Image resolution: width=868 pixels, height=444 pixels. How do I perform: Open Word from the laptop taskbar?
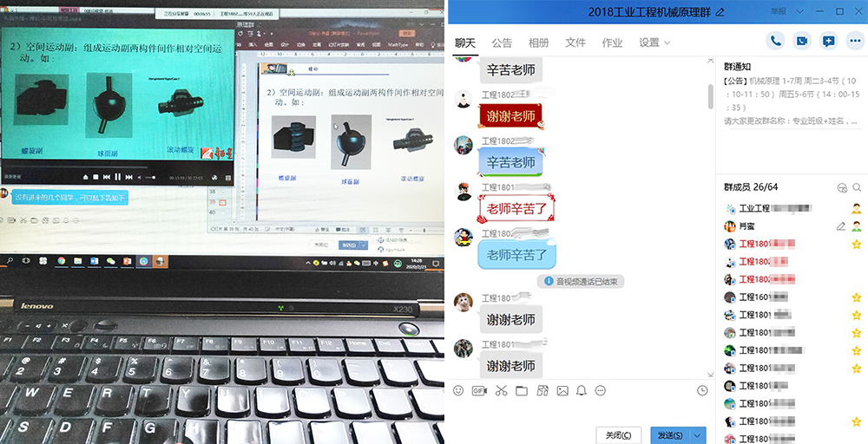click(94, 260)
